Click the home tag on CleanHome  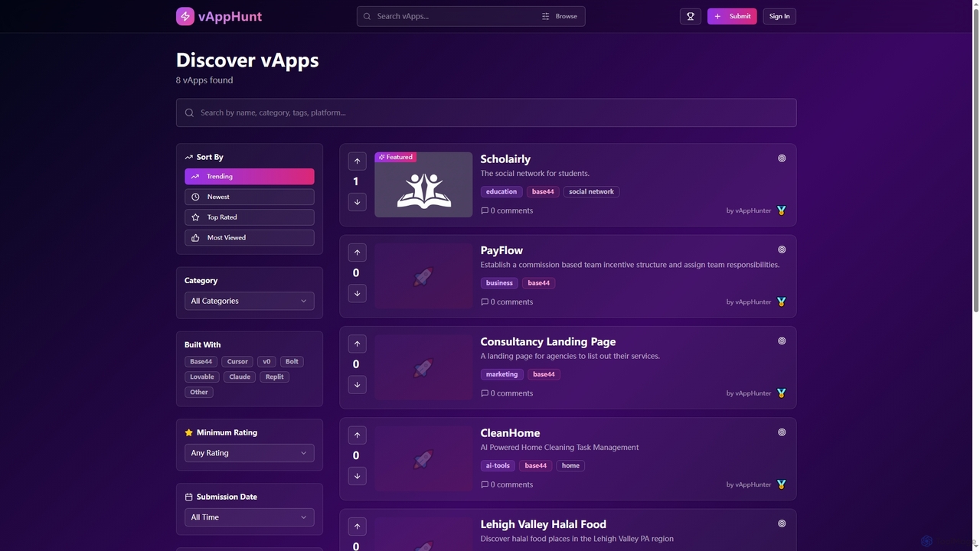pos(570,465)
